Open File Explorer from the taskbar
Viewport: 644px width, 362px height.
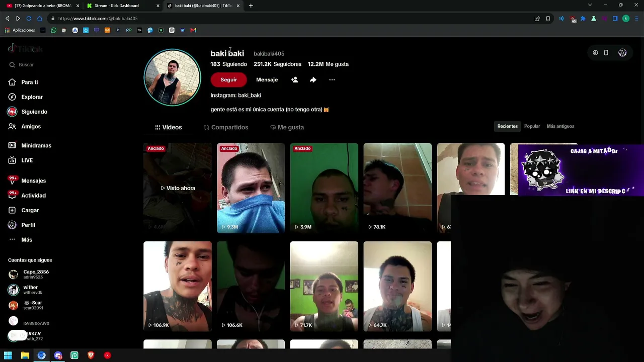(25, 355)
